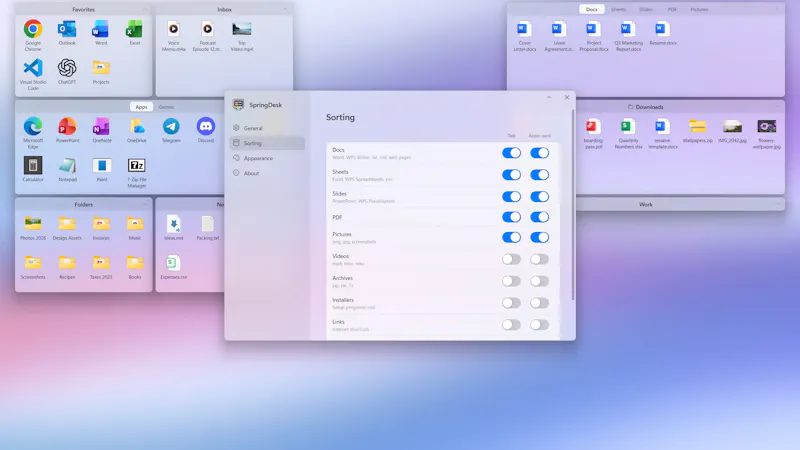Disable the PDF Tab toggle
Screen dimensions: 800x450
511,217
